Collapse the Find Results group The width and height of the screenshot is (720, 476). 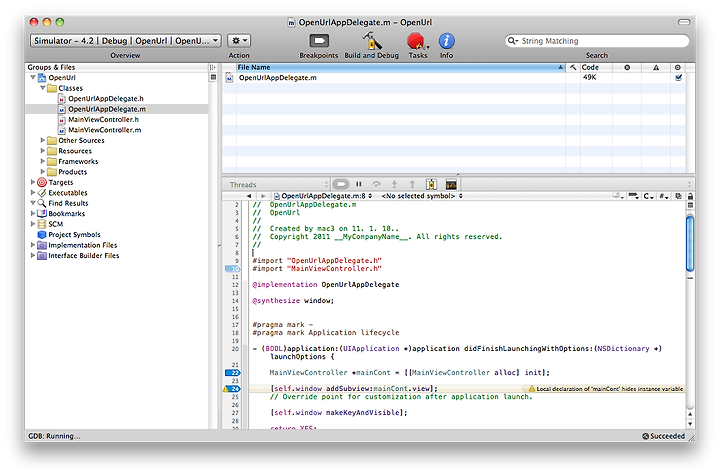point(33,203)
